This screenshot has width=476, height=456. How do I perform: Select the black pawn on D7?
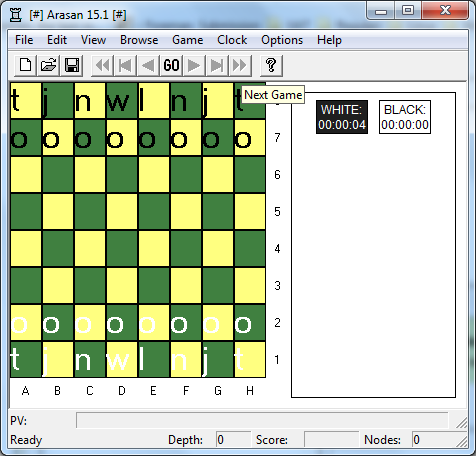122,138
